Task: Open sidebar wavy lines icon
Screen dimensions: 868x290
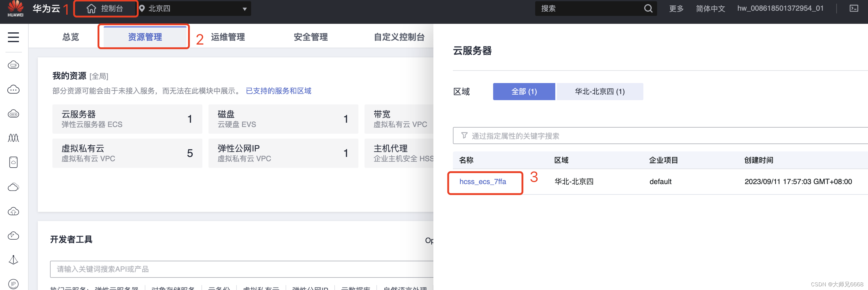Action: coord(13,138)
